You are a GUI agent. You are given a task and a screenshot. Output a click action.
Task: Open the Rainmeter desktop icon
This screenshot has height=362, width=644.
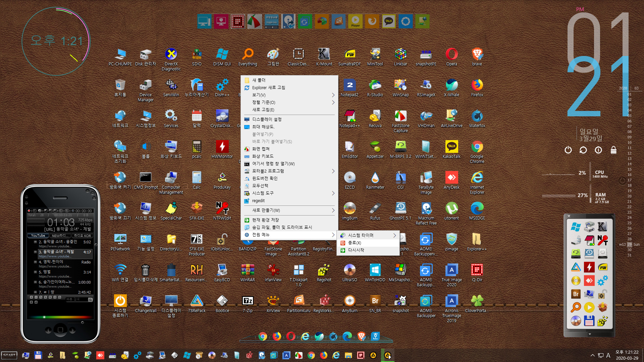pyautogui.click(x=375, y=180)
